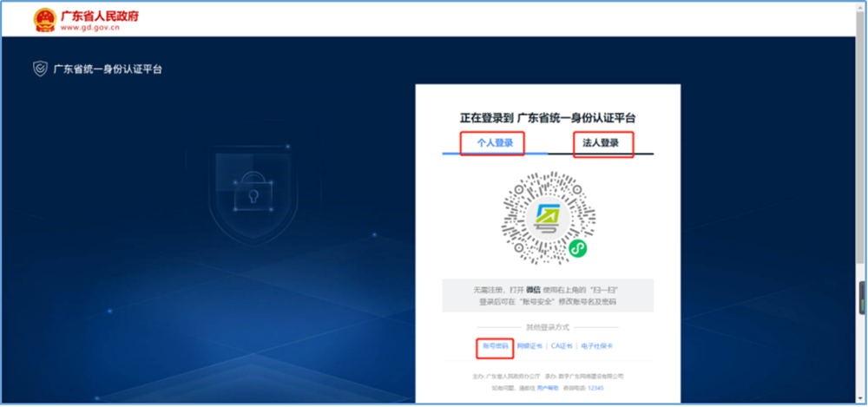Screen dimensions: 868x407
Task: Choose 电子社保卡 login method
Action: [x=597, y=346]
